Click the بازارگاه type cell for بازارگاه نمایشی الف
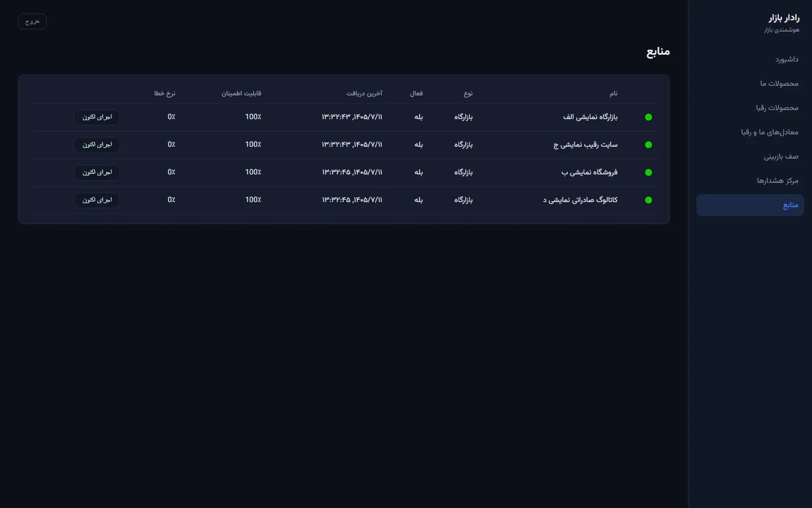812x508 pixels. [x=464, y=117]
